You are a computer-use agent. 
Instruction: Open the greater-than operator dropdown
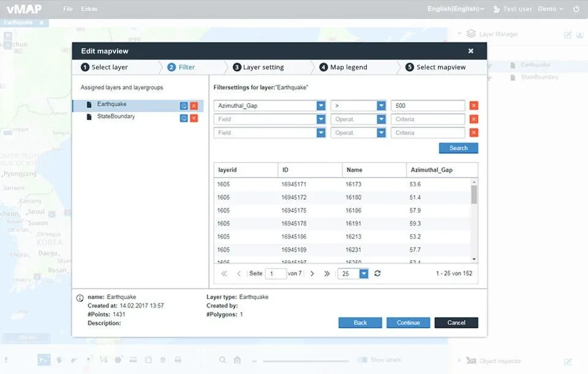click(381, 105)
